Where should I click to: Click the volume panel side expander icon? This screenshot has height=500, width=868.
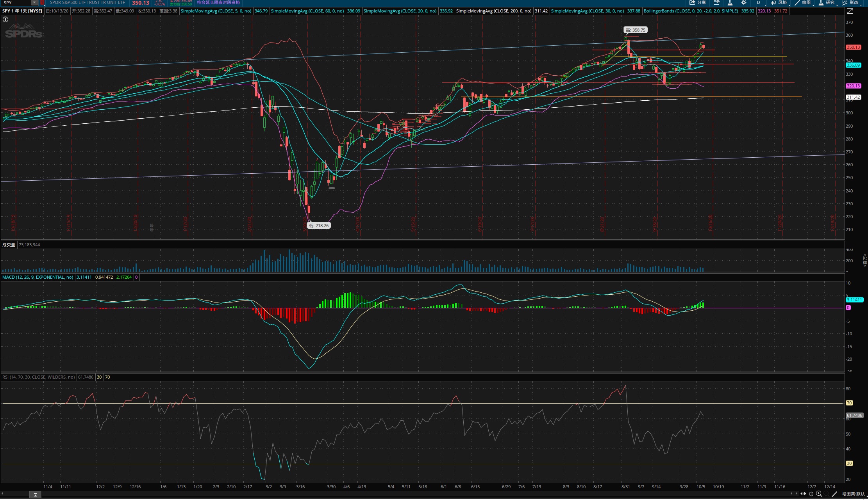pyautogui.click(x=865, y=260)
